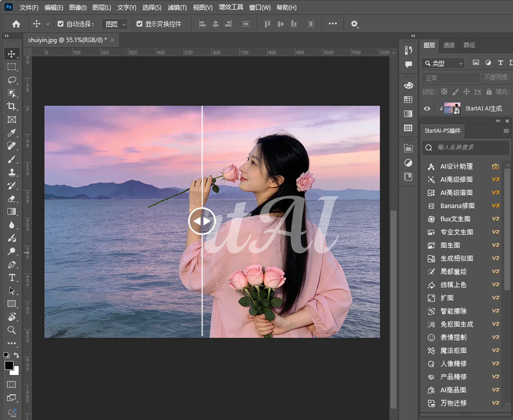
Task: Select the Horizontal Type tool
Action: (x=12, y=278)
